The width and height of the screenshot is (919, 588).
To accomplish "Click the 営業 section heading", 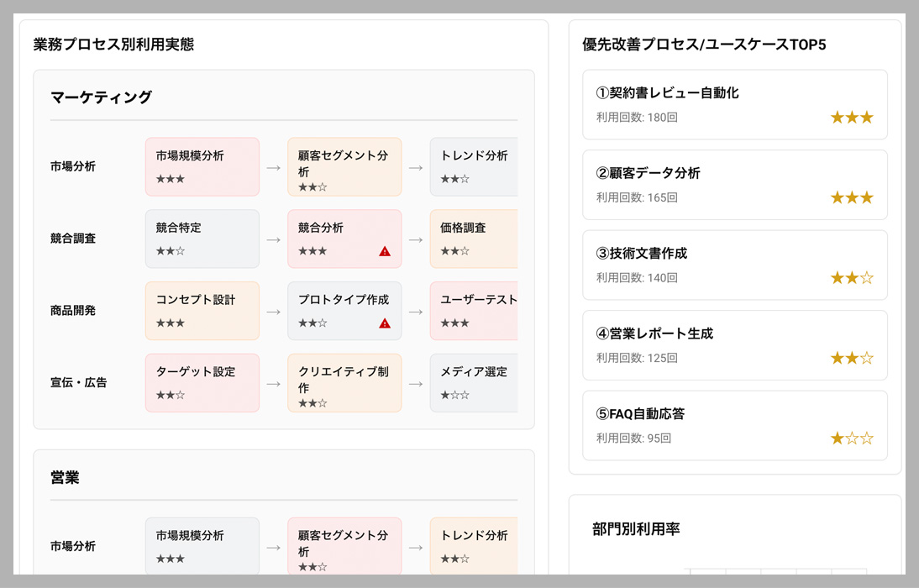I will click(x=65, y=477).
